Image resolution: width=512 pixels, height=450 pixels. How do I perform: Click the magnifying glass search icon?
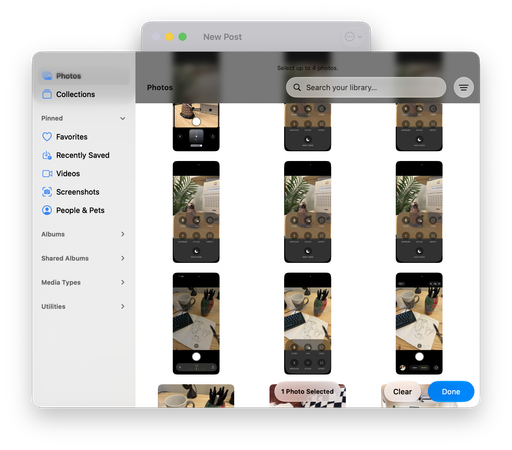[x=297, y=87]
